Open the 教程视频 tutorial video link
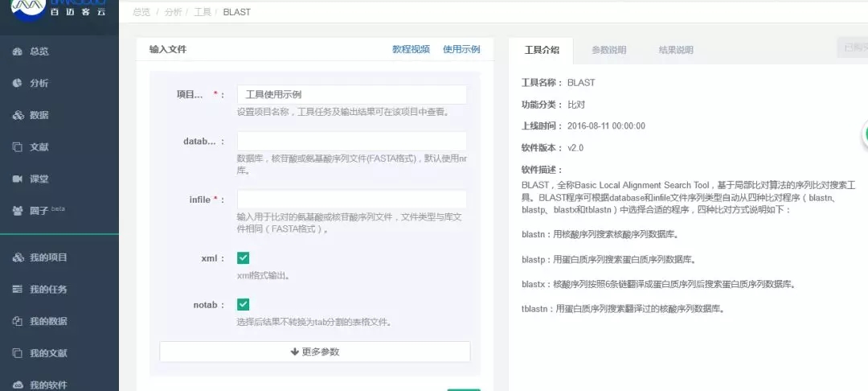868x391 pixels. (411, 49)
